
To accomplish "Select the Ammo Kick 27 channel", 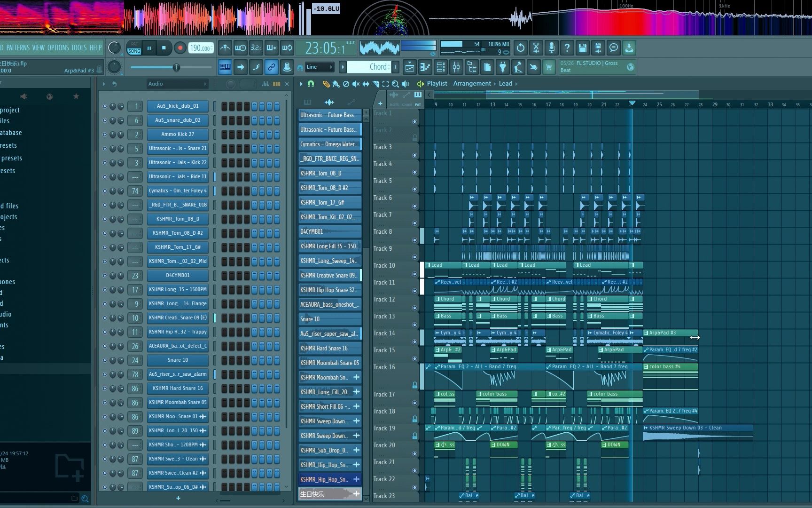I will 178,134.
